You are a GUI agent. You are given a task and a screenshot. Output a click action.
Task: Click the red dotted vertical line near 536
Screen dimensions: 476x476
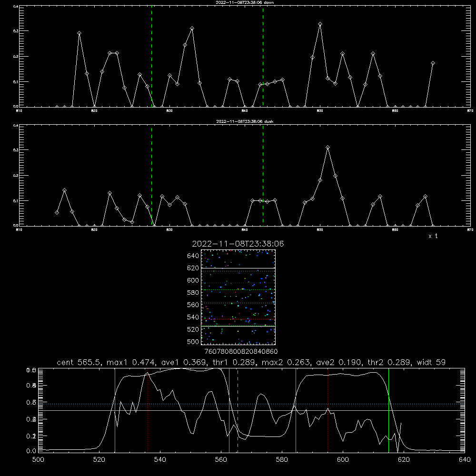(x=148, y=410)
